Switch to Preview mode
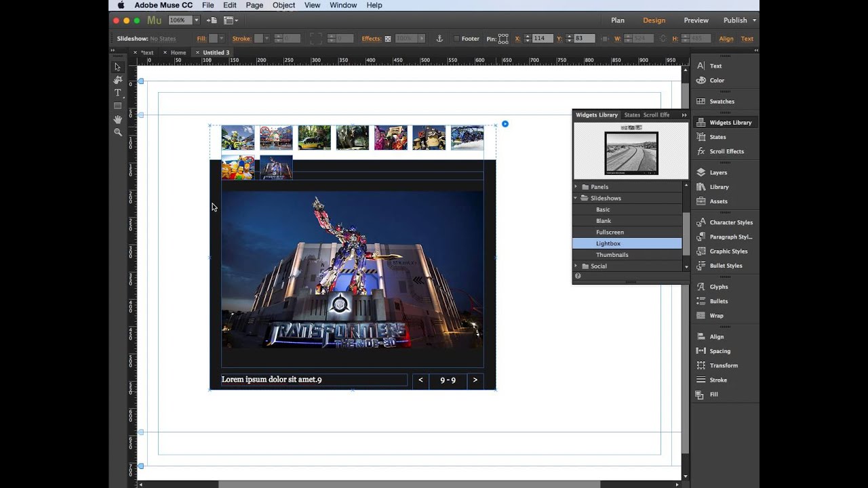 pos(696,20)
